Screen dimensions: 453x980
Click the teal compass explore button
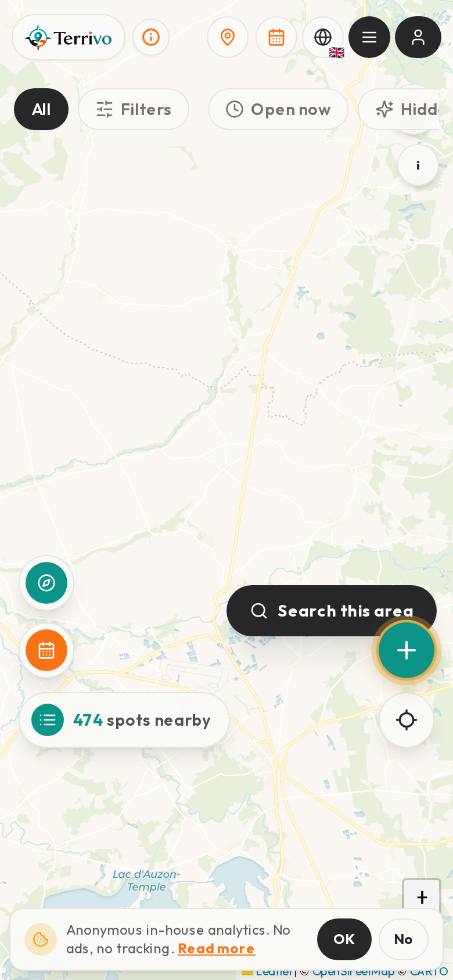(x=46, y=583)
